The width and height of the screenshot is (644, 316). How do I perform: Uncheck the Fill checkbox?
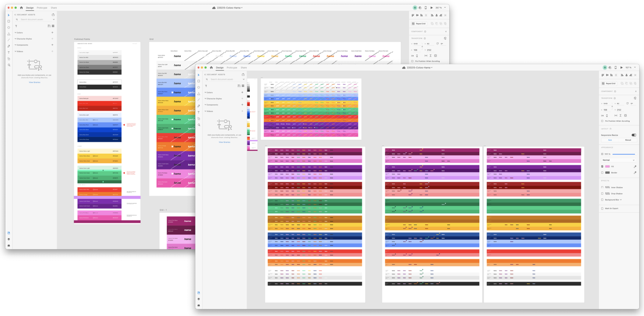pos(602,166)
